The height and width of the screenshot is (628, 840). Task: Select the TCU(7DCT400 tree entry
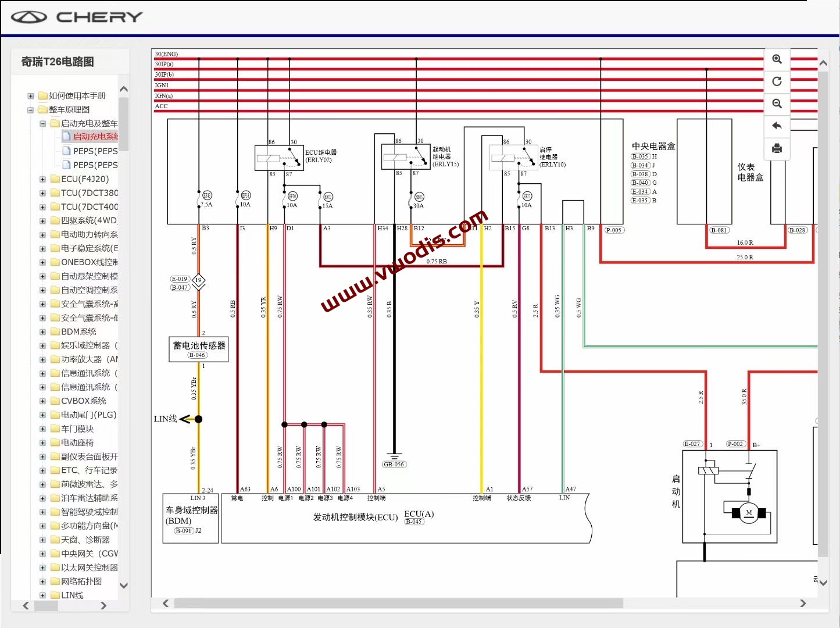(x=90, y=207)
